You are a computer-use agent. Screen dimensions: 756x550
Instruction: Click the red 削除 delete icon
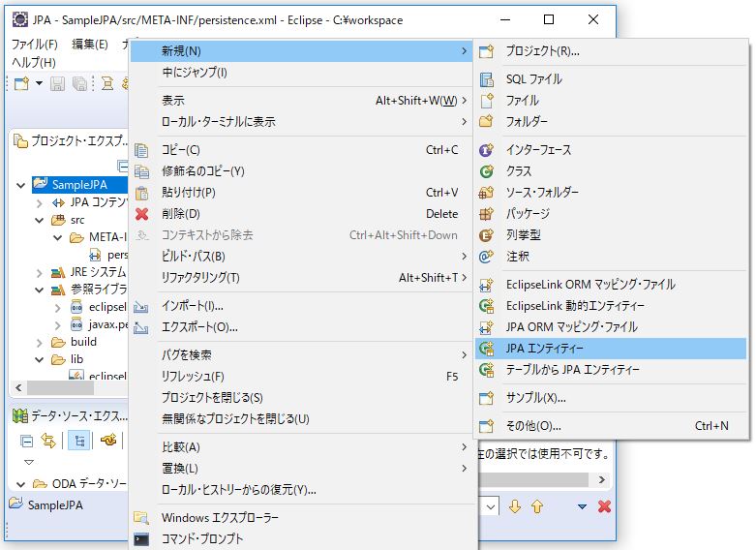coord(142,214)
